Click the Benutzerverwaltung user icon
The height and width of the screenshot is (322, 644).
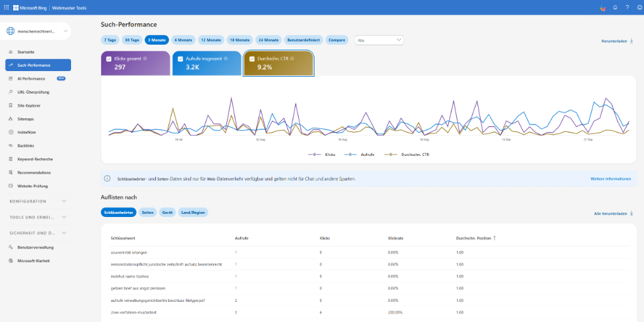(10, 247)
